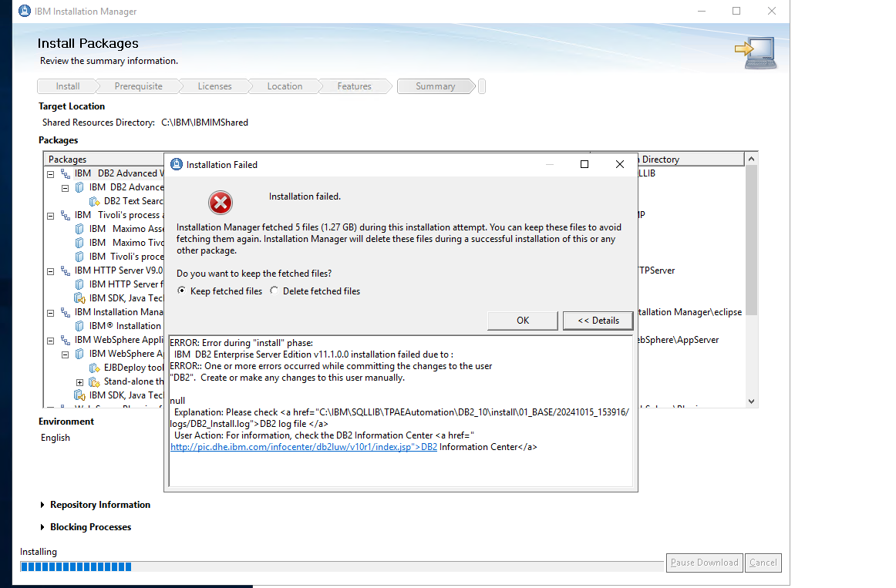Collapse the IBM Installation Manager tree node

tap(50, 313)
